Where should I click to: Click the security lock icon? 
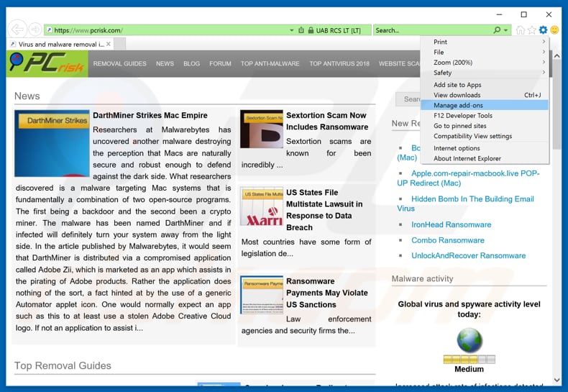point(311,30)
